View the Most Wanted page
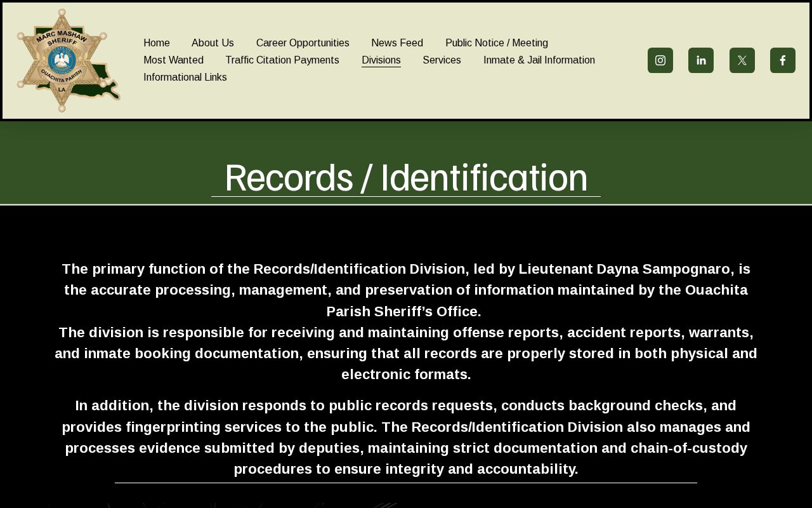812x508 pixels. click(x=173, y=60)
